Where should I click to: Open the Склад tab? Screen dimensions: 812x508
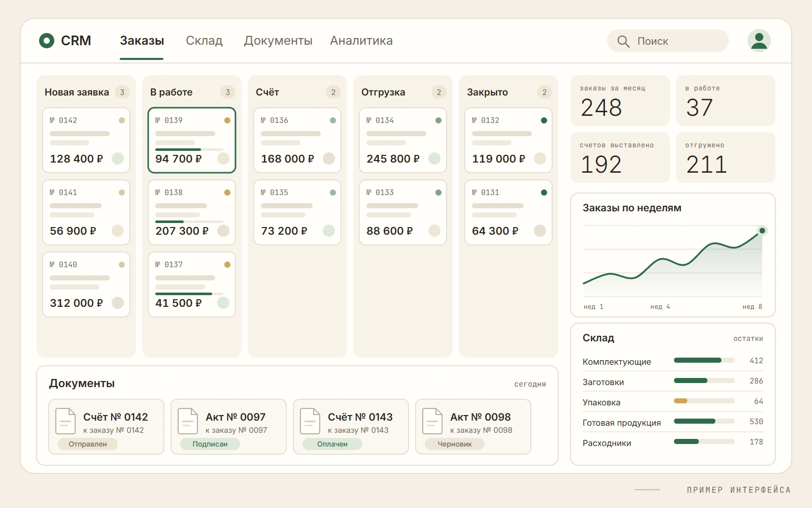(204, 41)
